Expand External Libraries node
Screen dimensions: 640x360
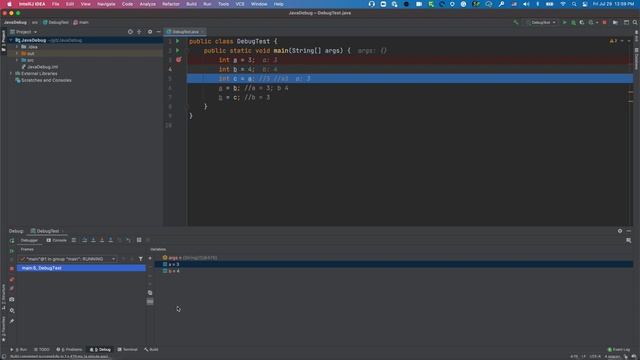coord(11,73)
